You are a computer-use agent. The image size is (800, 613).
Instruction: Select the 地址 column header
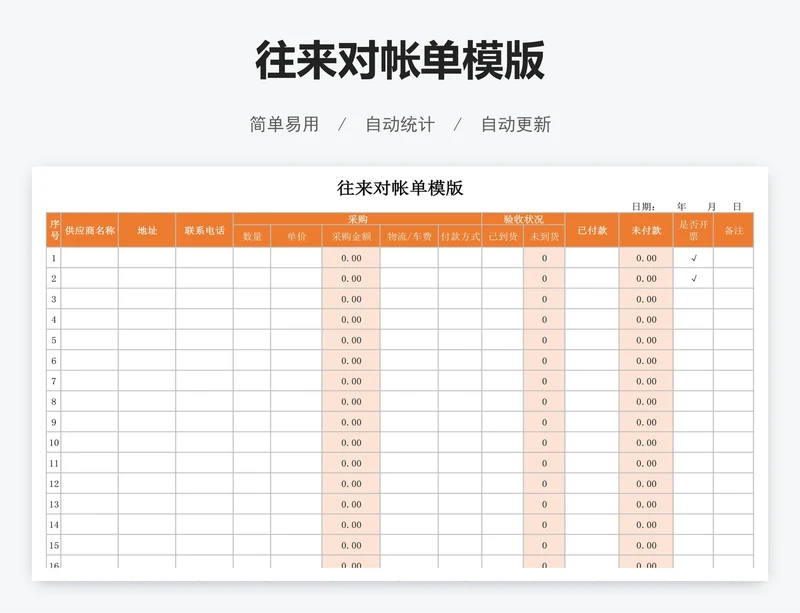pyautogui.click(x=147, y=230)
